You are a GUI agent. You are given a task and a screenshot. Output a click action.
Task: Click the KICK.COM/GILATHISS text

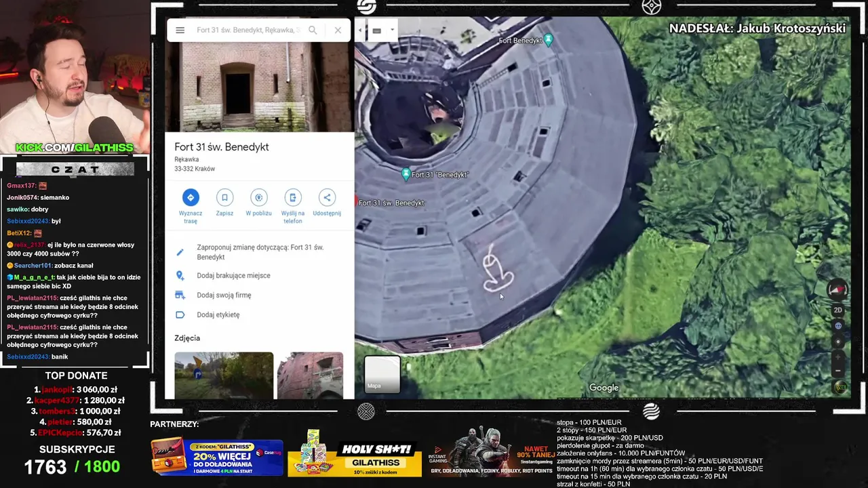coord(75,148)
